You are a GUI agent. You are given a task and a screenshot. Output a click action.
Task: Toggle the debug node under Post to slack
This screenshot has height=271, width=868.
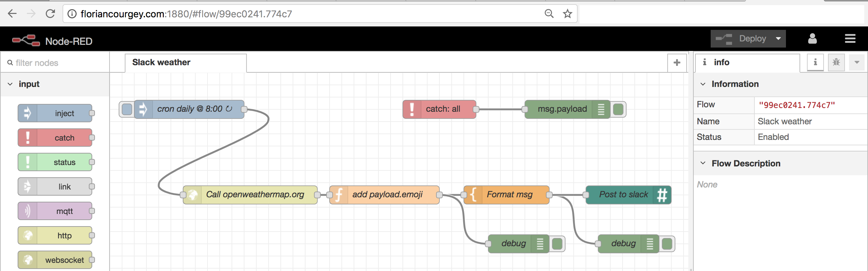coord(667,244)
